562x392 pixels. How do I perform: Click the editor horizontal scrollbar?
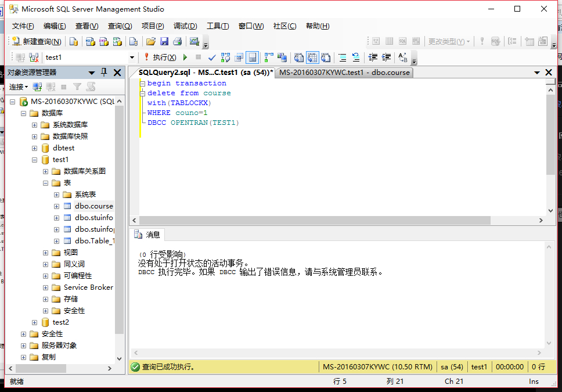coord(337,221)
